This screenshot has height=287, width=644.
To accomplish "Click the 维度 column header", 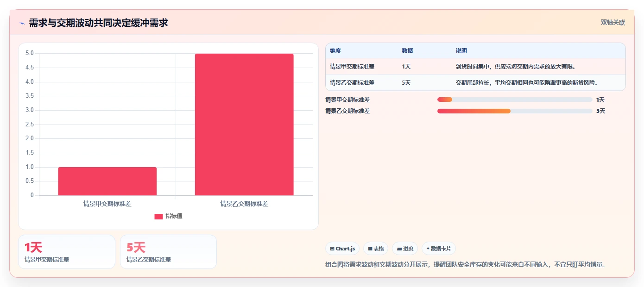I will click(335, 51).
